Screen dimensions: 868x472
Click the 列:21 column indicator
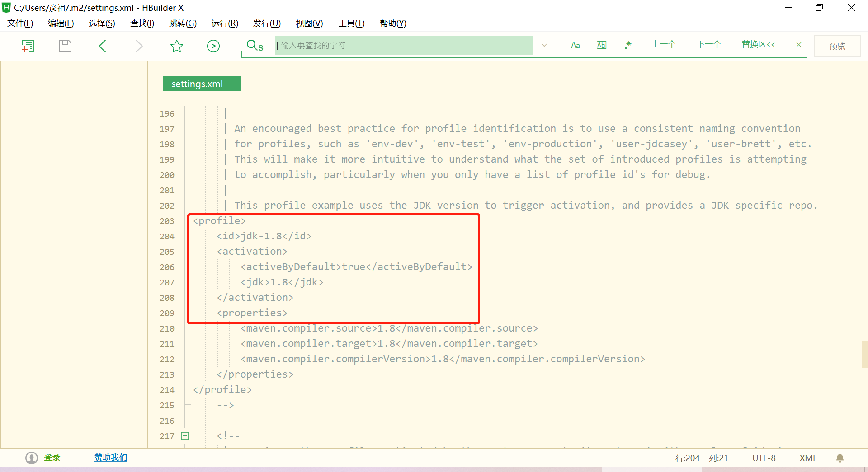coord(718,458)
